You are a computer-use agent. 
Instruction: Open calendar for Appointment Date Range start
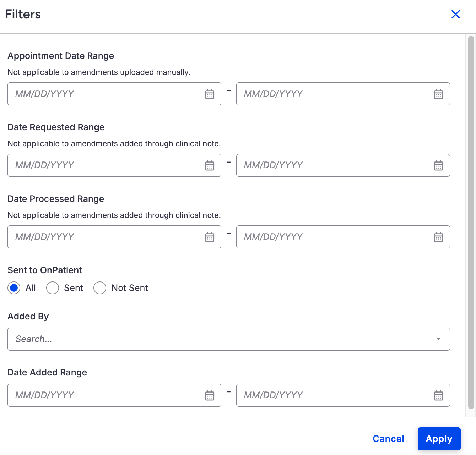click(x=210, y=94)
